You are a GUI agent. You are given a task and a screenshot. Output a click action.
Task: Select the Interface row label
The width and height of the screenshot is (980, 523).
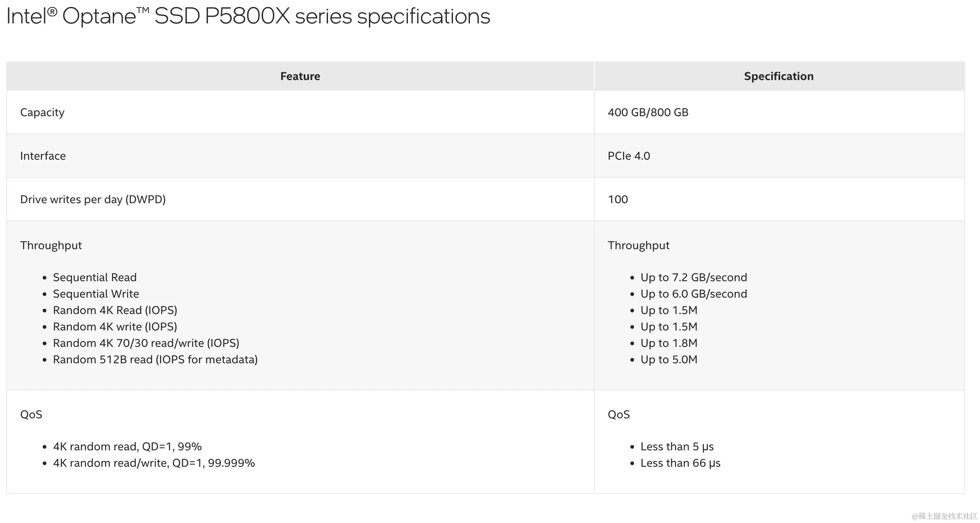click(x=43, y=156)
